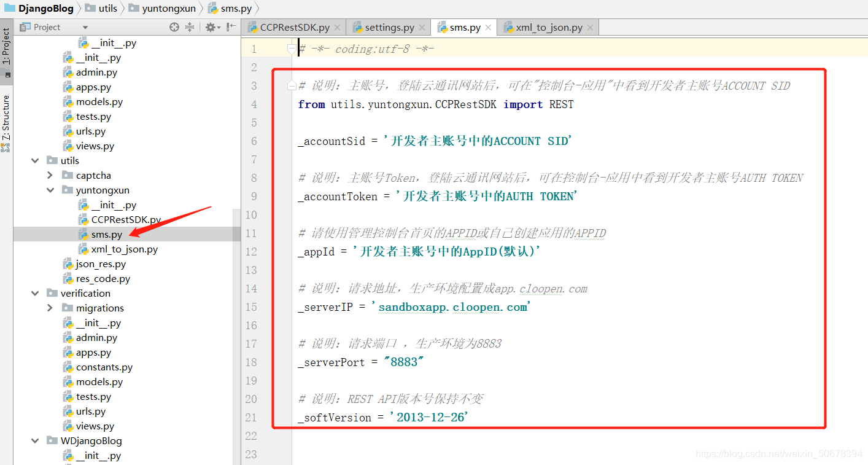Click the Project view icon beside Project label

pos(25,27)
